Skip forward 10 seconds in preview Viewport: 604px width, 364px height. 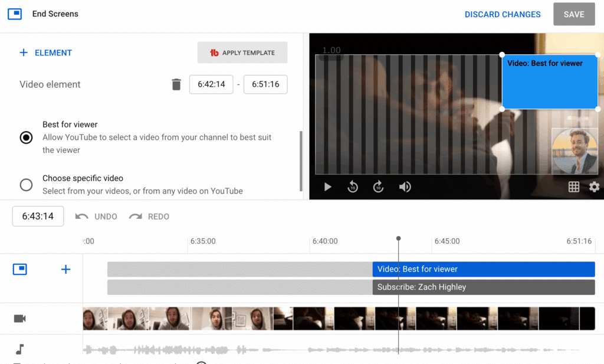pyautogui.click(x=378, y=187)
